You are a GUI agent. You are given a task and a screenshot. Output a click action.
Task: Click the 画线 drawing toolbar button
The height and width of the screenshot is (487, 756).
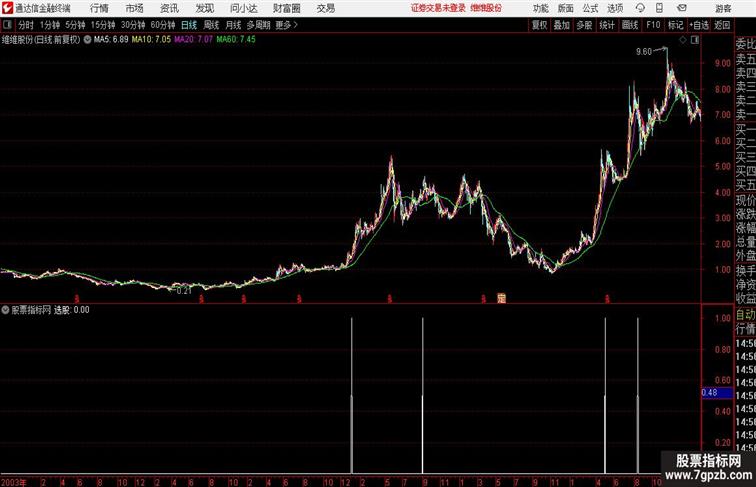pos(630,25)
